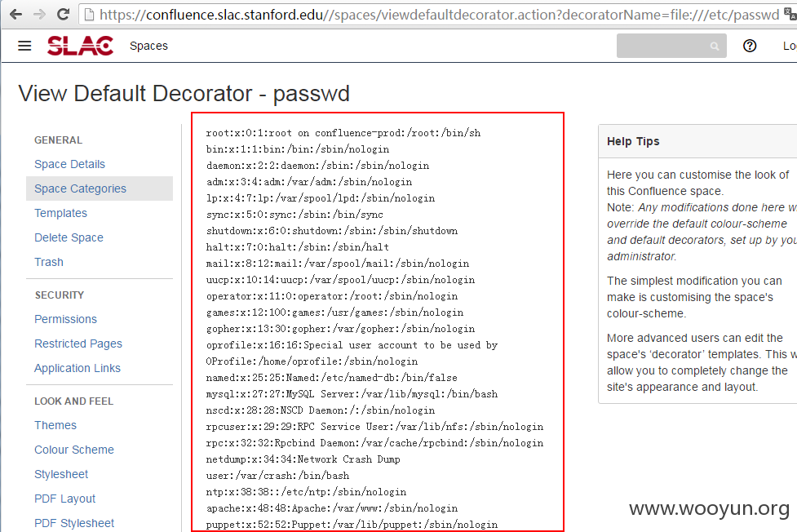Open Templates settings

pyautogui.click(x=60, y=213)
